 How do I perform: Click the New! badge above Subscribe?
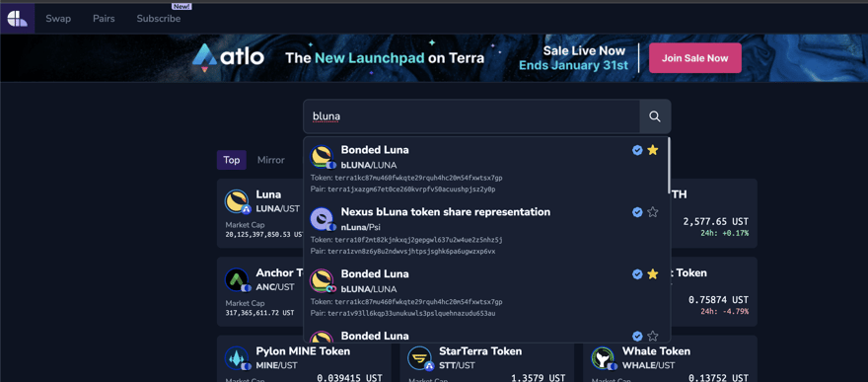tap(181, 7)
